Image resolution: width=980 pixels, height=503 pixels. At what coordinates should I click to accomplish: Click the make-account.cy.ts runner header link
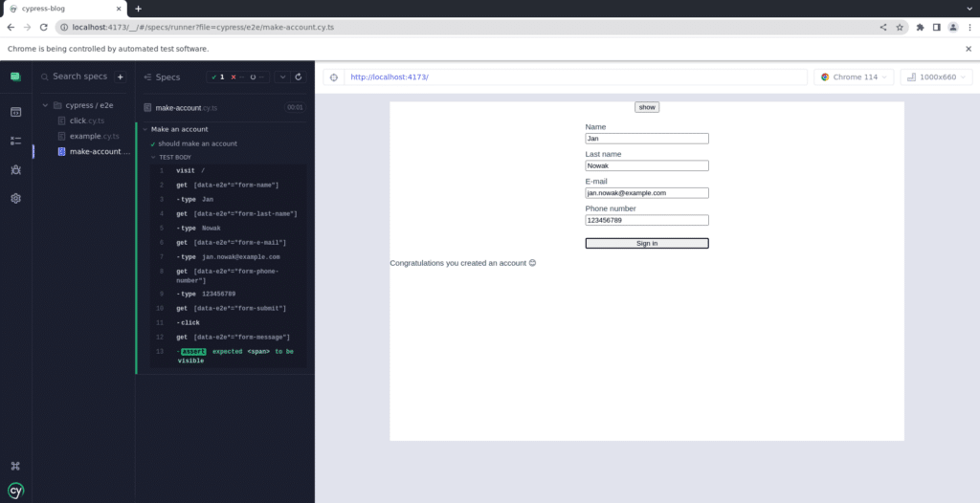(187, 107)
